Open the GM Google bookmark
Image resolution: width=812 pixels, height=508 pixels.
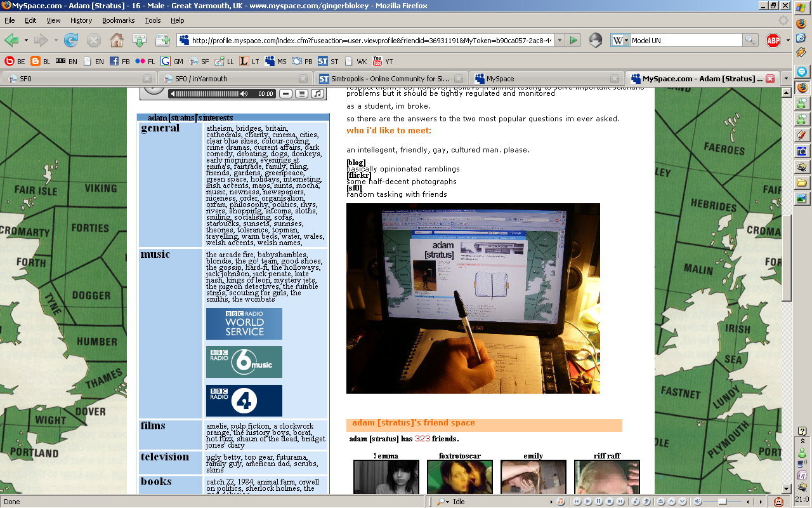coord(172,61)
